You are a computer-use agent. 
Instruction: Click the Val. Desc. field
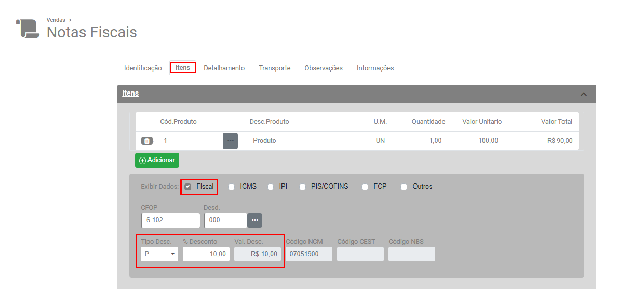coord(258,254)
